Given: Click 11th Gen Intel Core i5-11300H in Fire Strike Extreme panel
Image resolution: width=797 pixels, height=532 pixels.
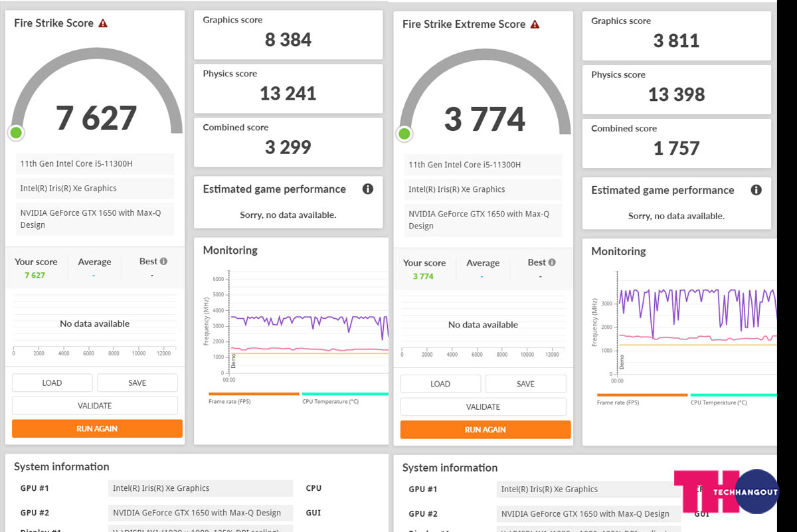Looking at the screenshot, I should coord(483,165).
